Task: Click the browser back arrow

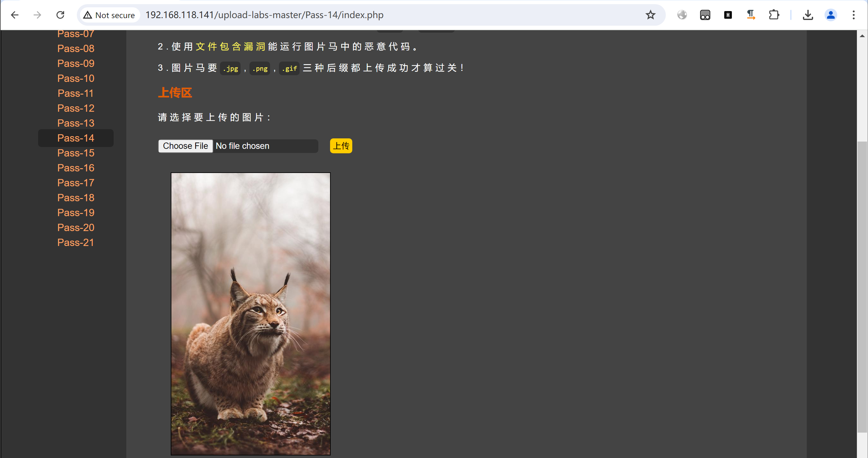Action: coord(15,15)
